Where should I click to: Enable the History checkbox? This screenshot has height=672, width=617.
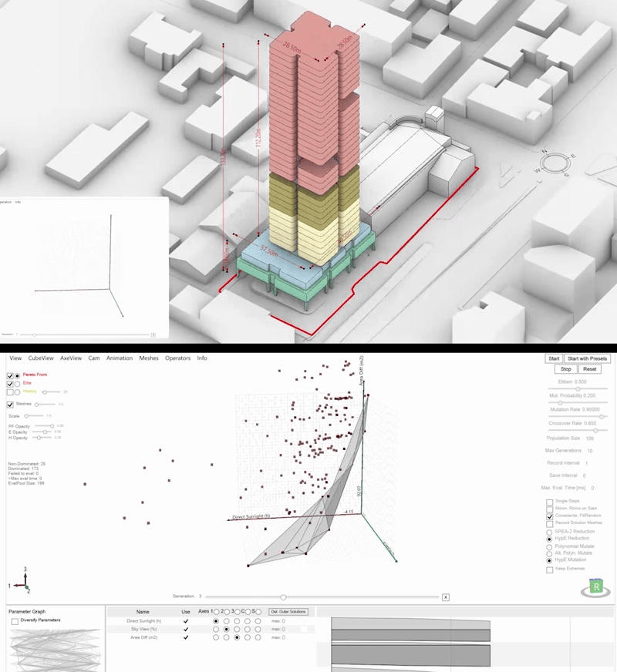(x=10, y=392)
